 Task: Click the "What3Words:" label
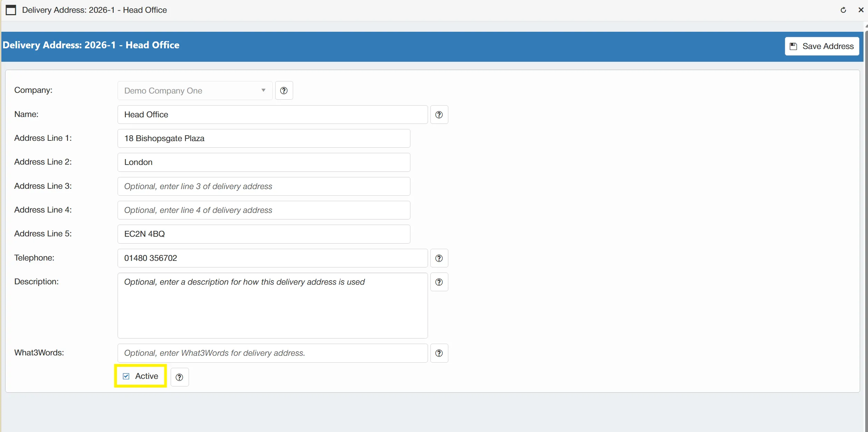click(39, 353)
